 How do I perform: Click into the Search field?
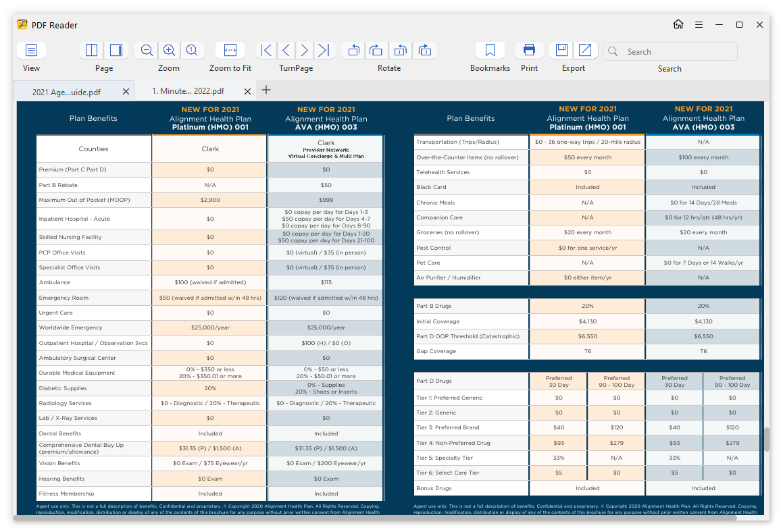pos(670,52)
